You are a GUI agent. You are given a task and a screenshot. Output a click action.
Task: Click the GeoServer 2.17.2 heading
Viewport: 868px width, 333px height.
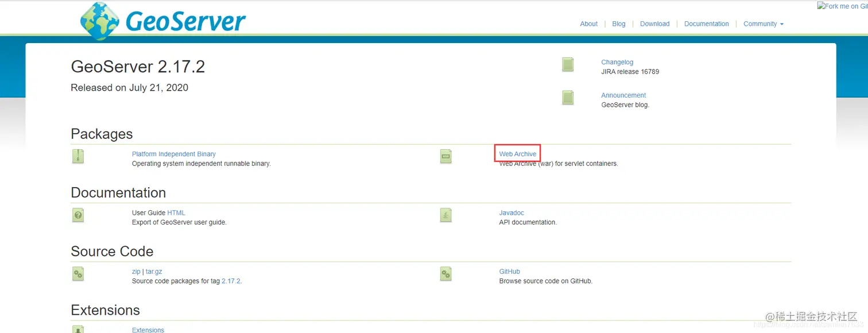[x=138, y=67]
